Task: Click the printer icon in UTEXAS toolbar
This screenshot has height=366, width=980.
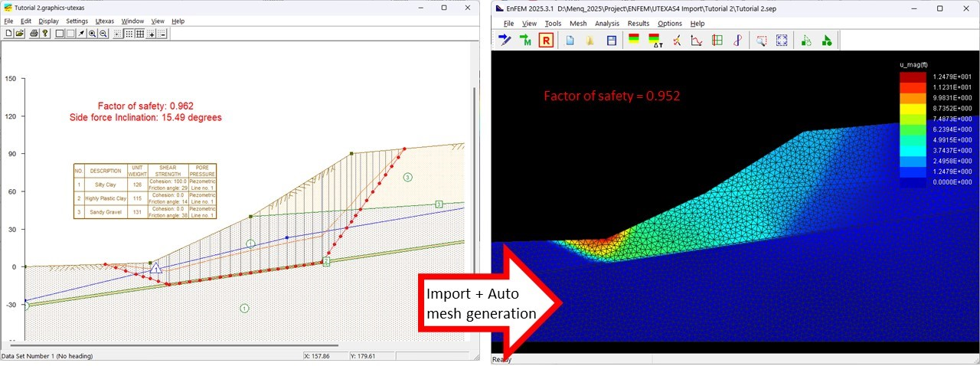Action: 34,34
